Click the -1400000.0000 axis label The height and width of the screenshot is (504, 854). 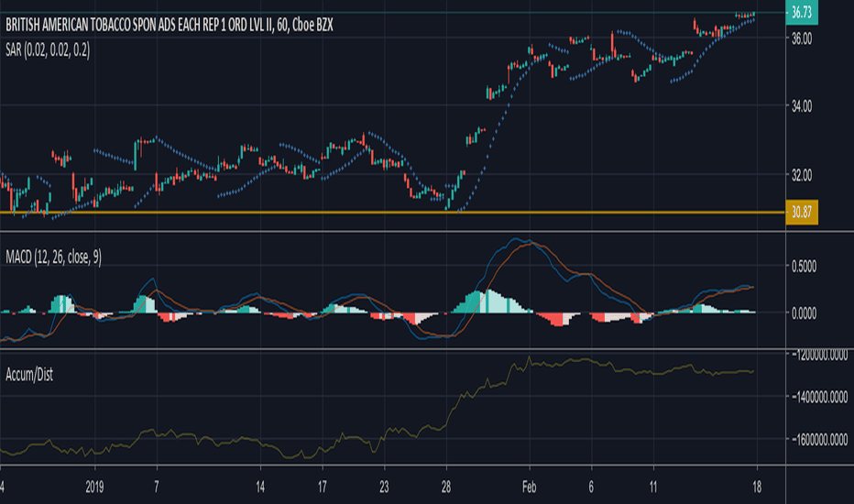click(821, 397)
